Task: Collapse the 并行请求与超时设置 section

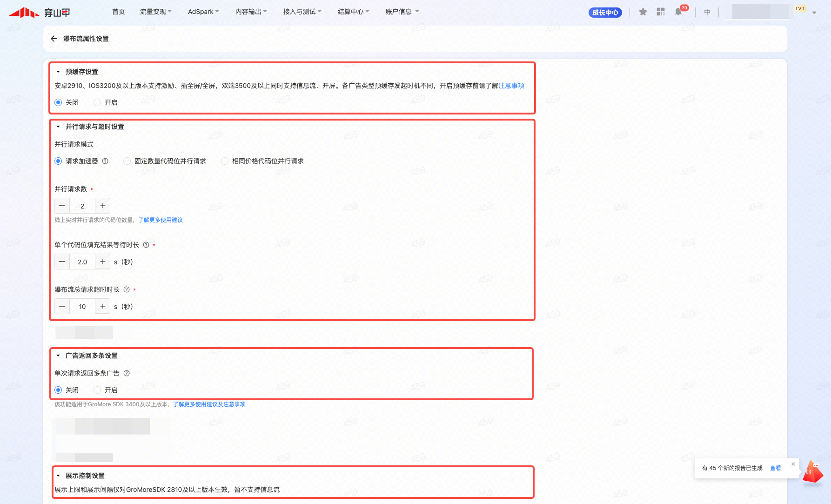Action: tap(58, 127)
